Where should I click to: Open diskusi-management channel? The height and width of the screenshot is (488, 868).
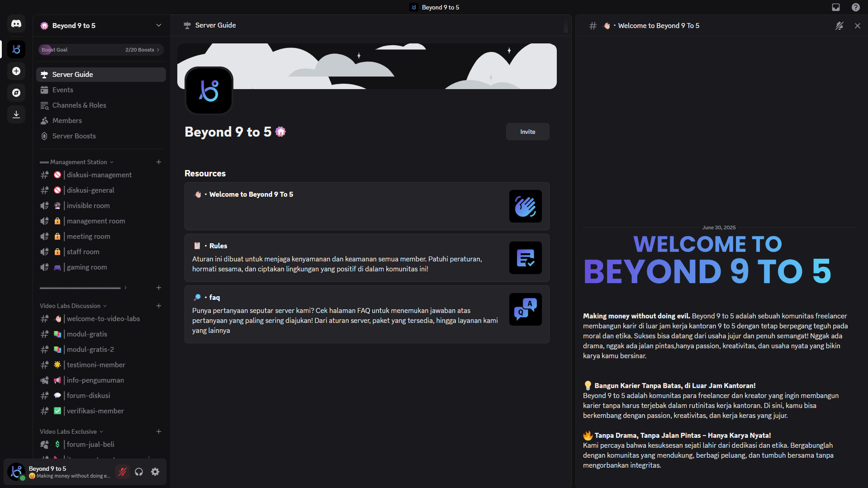(x=101, y=175)
